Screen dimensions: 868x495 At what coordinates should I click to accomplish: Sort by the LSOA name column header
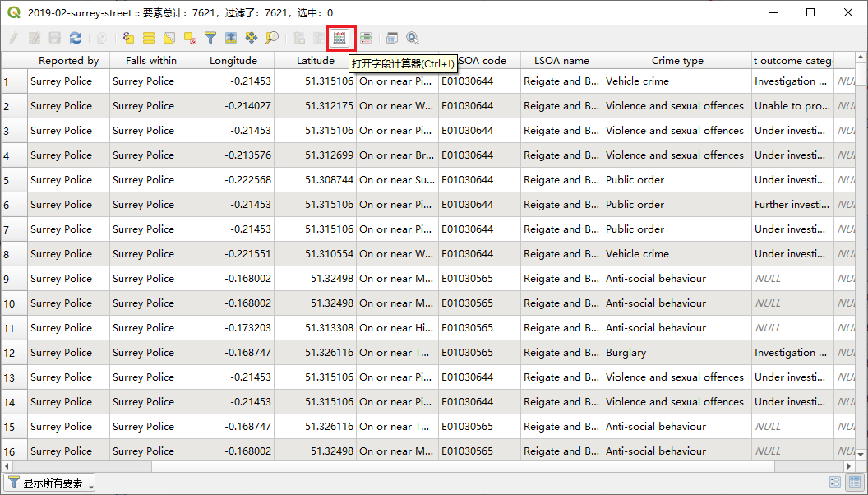click(562, 60)
